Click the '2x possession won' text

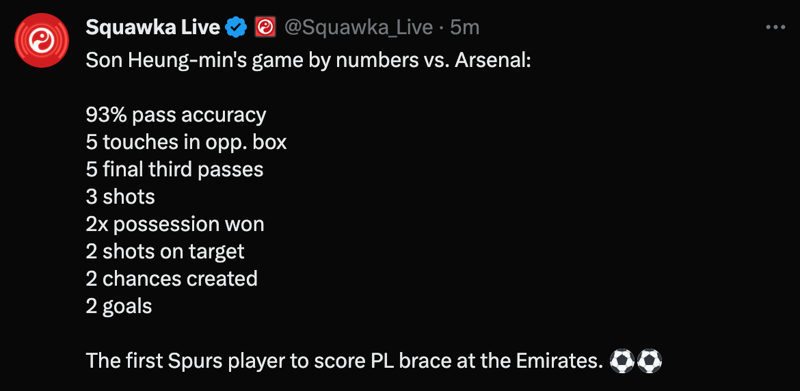point(175,224)
